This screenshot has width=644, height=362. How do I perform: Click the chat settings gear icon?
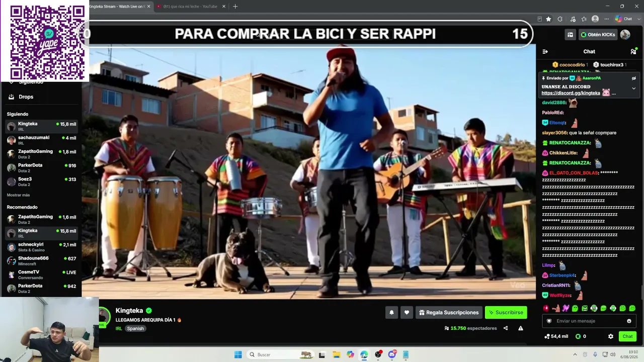pyautogui.click(x=611, y=336)
